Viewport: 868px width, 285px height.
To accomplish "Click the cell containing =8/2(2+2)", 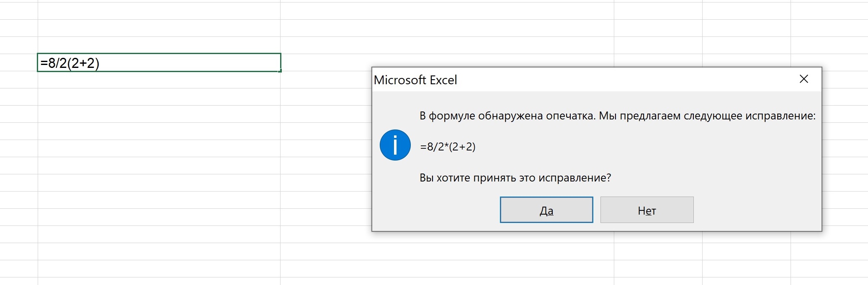I will coord(159,63).
